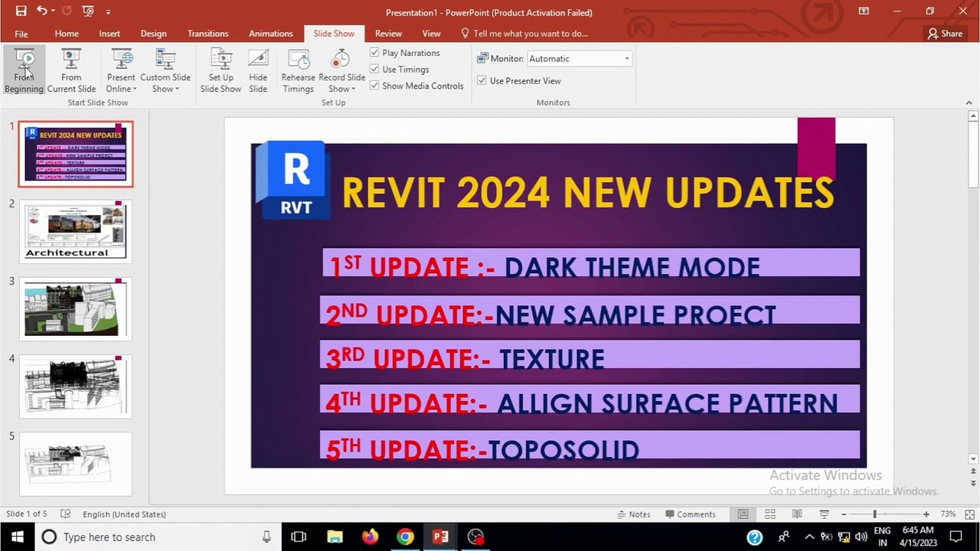Open the Comments pane
This screenshot has width=980, height=551.
[x=691, y=514]
